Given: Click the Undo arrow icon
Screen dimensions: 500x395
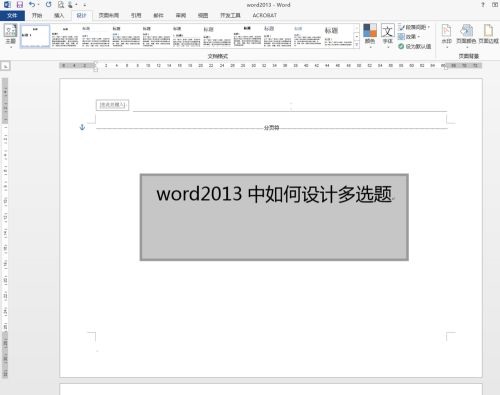Looking at the screenshot, I should (32, 5).
